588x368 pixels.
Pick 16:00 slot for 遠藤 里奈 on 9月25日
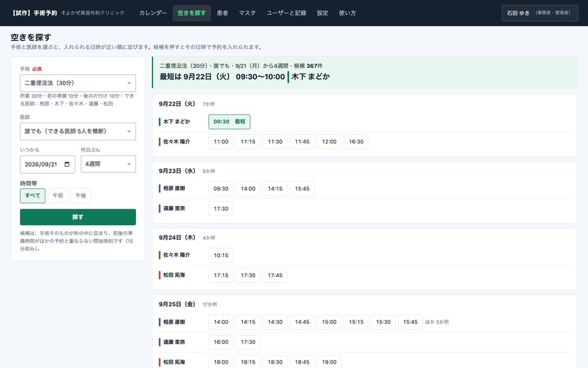click(x=221, y=342)
